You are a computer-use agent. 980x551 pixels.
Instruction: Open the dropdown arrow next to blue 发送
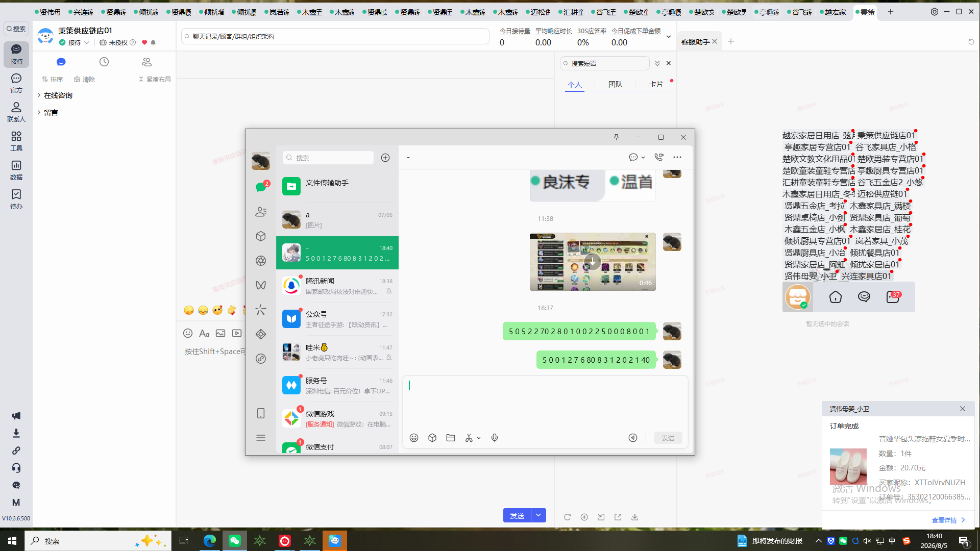pos(538,515)
